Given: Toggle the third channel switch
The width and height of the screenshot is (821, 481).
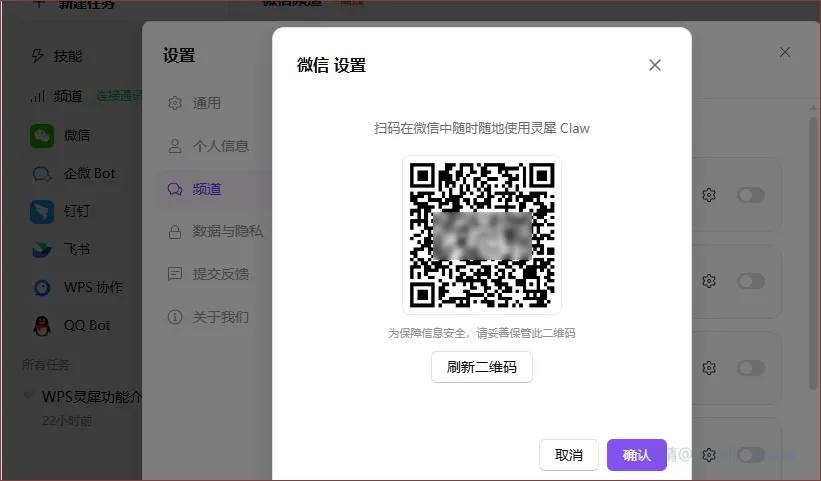Looking at the screenshot, I should (751, 368).
